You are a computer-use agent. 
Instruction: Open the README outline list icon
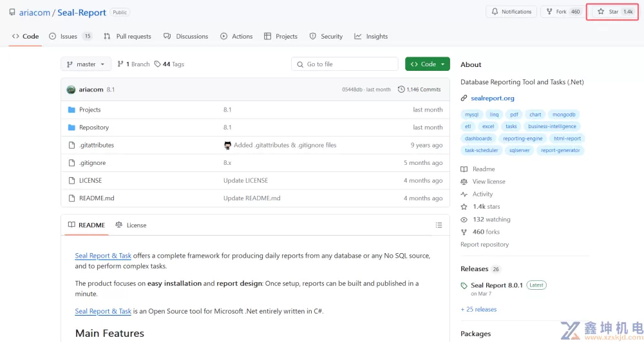pos(439,225)
